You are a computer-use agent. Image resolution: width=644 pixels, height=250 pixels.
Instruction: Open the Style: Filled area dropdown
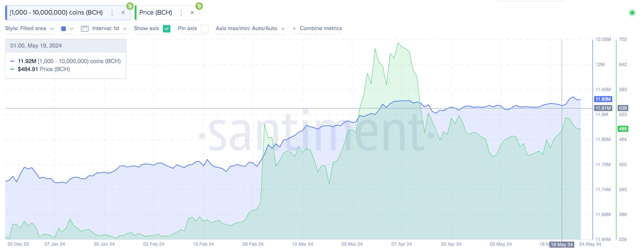tap(29, 28)
